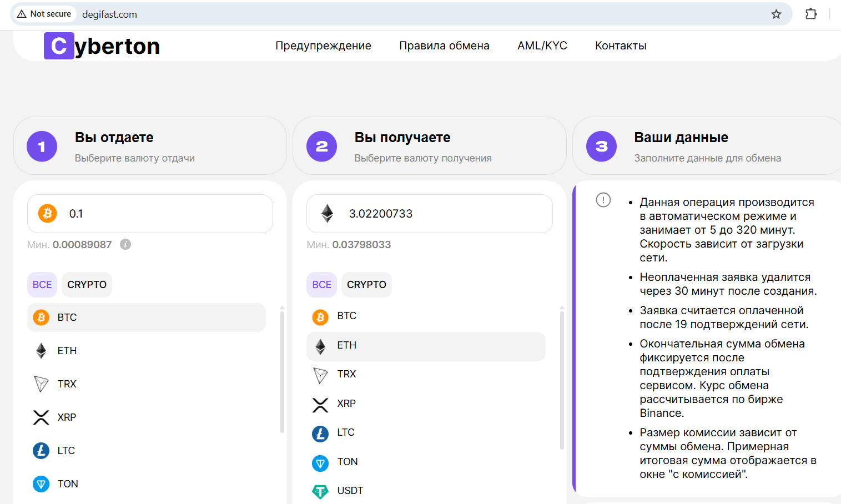
Task: Select the LTC coin icon in the receive list
Action: [320, 433]
